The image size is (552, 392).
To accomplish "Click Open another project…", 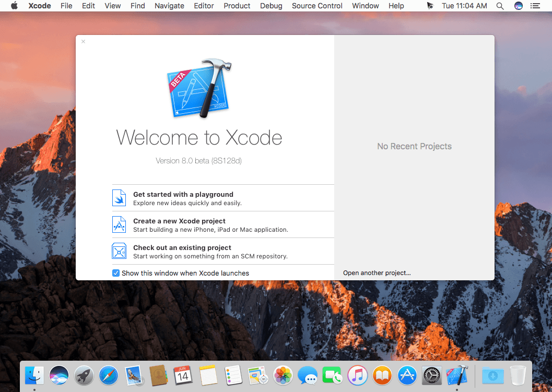I will click(377, 272).
